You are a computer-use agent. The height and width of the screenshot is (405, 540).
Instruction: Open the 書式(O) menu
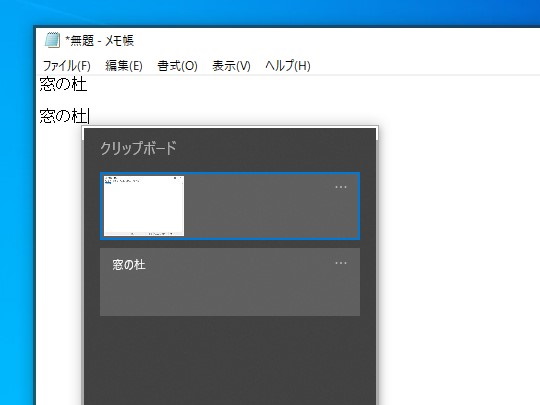[177, 65]
